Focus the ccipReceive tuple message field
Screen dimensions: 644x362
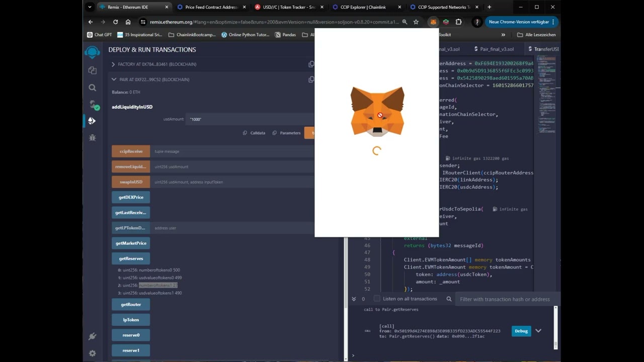coord(232,151)
